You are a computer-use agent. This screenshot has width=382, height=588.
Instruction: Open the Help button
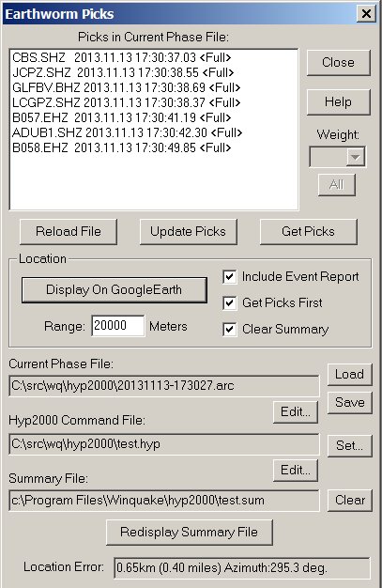(x=338, y=102)
